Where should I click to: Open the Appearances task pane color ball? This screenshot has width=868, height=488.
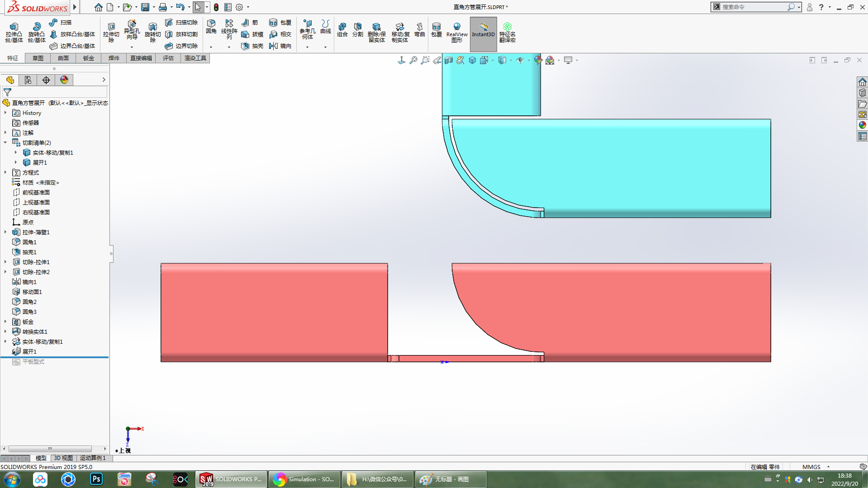(x=863, y=125)
